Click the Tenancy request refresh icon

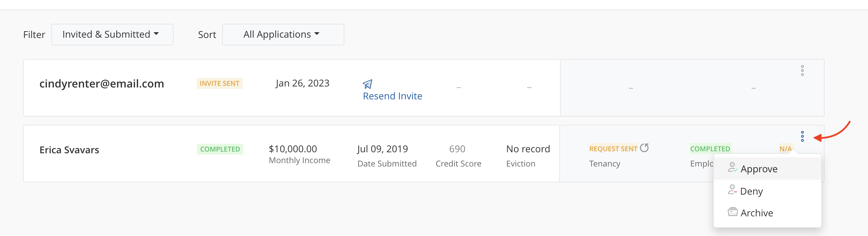(x=644, y=148)
